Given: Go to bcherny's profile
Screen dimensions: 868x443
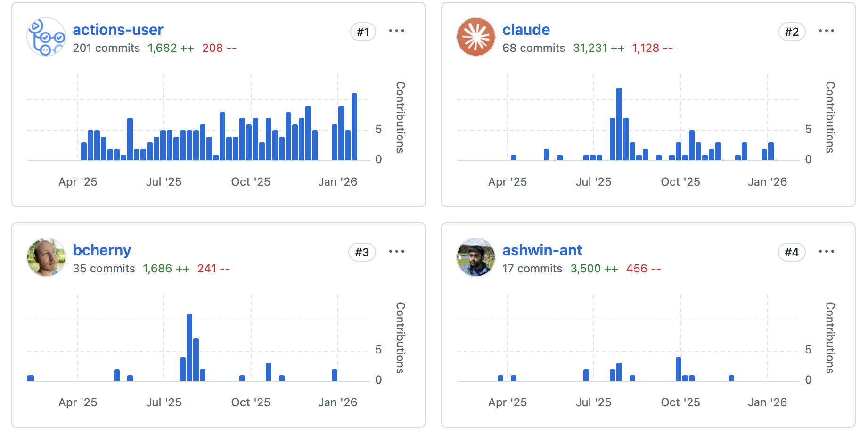Looking at the screenshot, I should (x=102, y=250).
